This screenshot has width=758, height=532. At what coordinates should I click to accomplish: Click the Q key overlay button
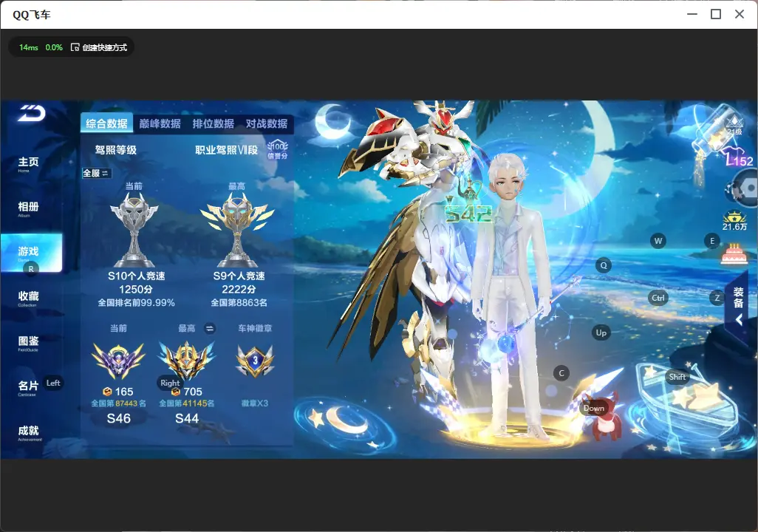[604, 265]
